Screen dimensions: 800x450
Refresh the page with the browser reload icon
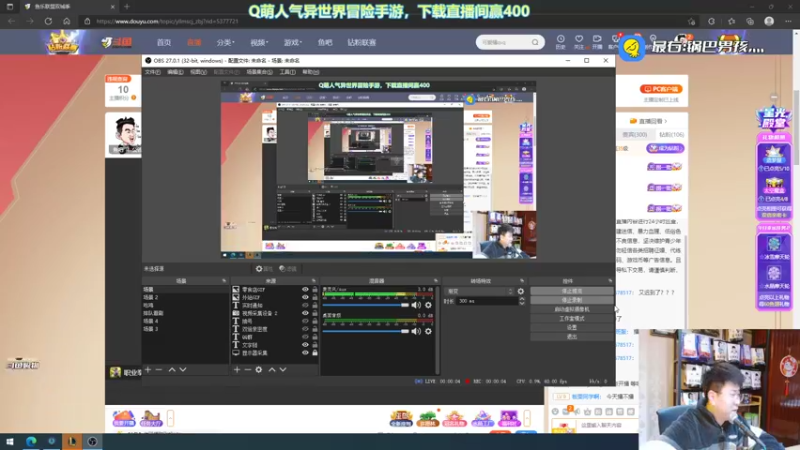(x=48, y=21)
